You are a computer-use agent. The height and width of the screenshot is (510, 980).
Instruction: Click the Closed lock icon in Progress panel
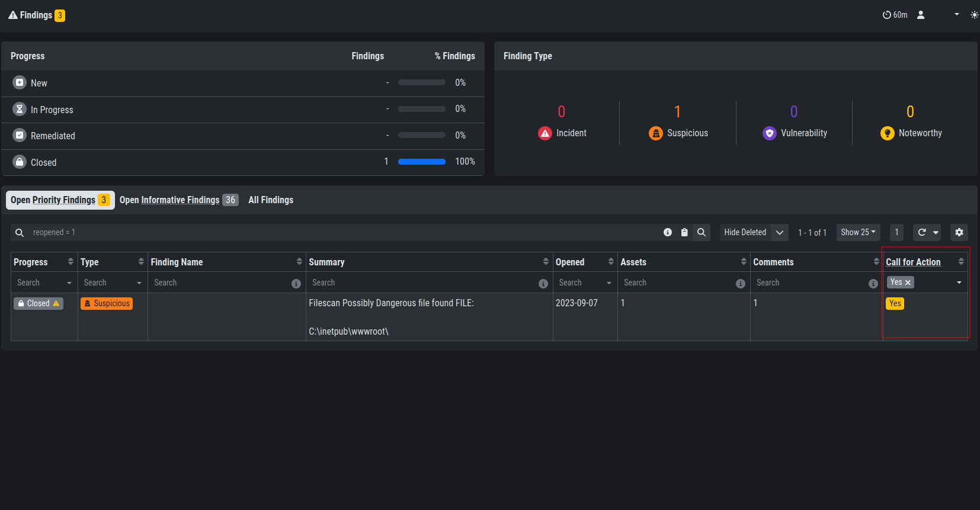[x=20, y=162]
